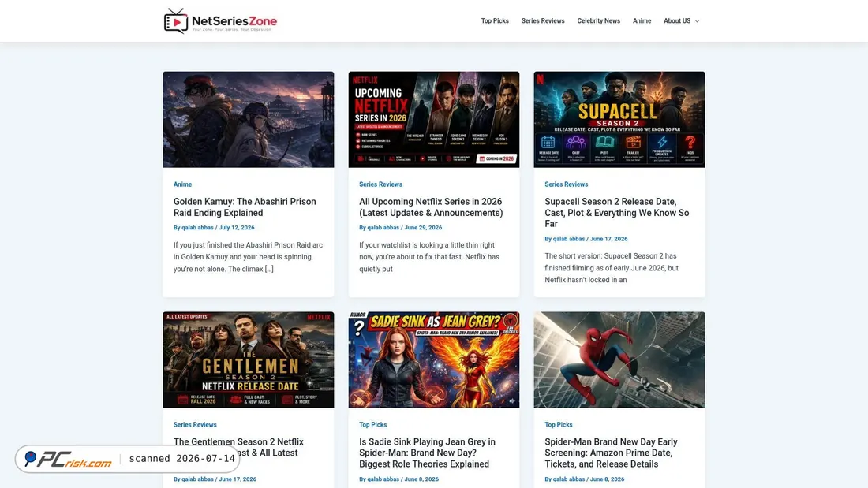Image resolution: width=868 pixels, height=488 pixels.
Task: Click Top Picks category above Sadie Sink article
Action: (x=372, y=424)
